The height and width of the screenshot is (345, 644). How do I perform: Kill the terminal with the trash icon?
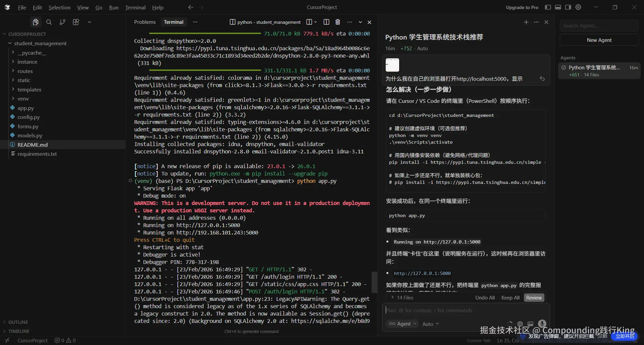pyautogui.click(x=338, y=22)
